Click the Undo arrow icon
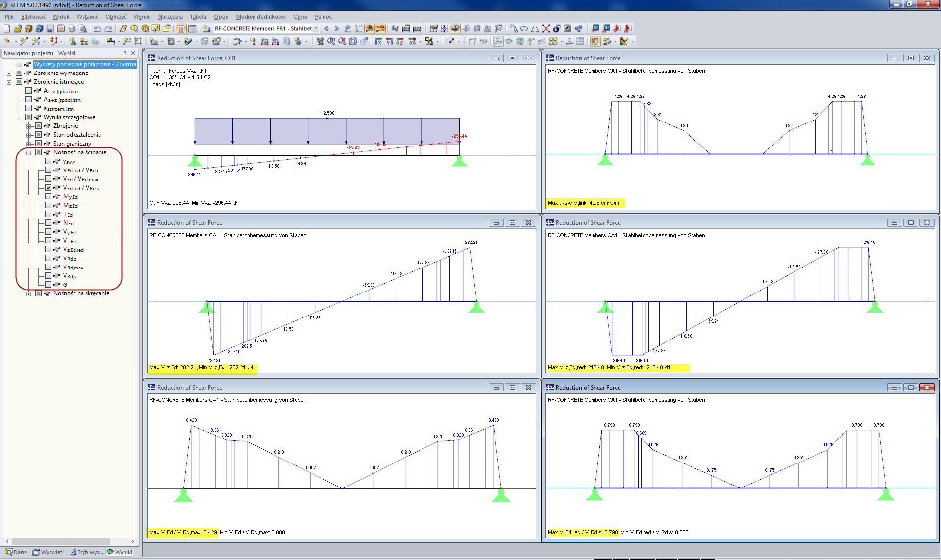941x560 pixels. (x=97, y=28)
